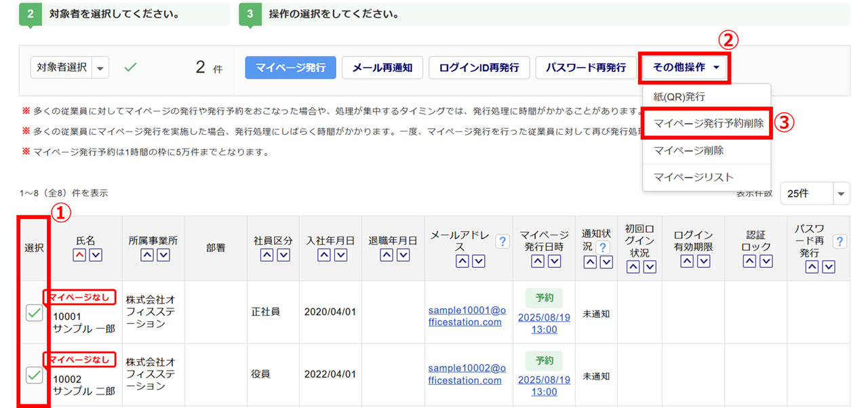
Task: Click the help icon beside メールアドレス header
Action: (502, 241)
